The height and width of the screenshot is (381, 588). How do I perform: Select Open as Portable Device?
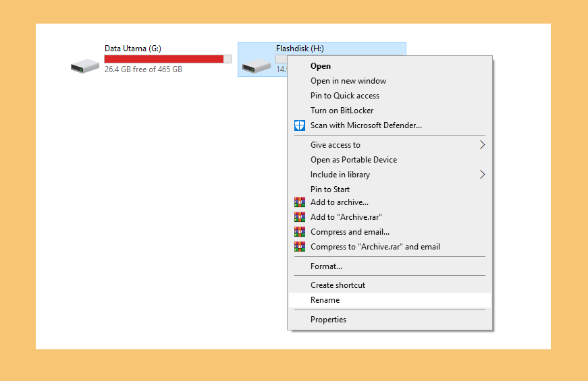pos(390,160)
